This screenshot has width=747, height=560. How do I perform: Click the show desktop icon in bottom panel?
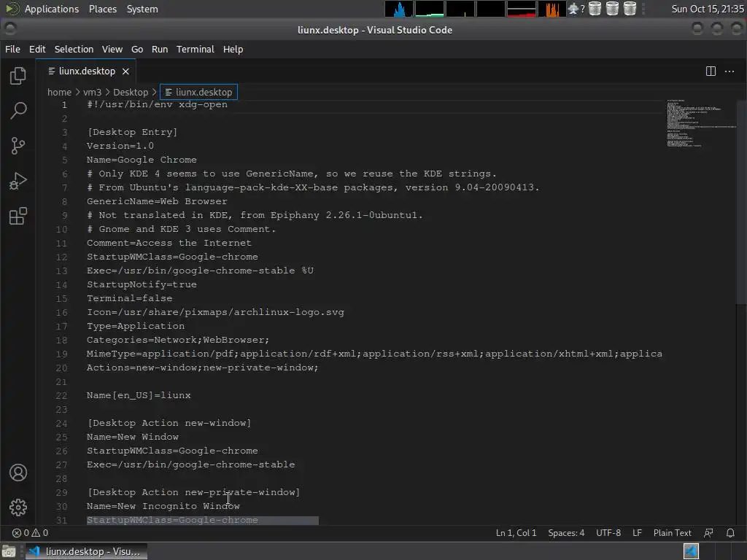pos(9,551)
